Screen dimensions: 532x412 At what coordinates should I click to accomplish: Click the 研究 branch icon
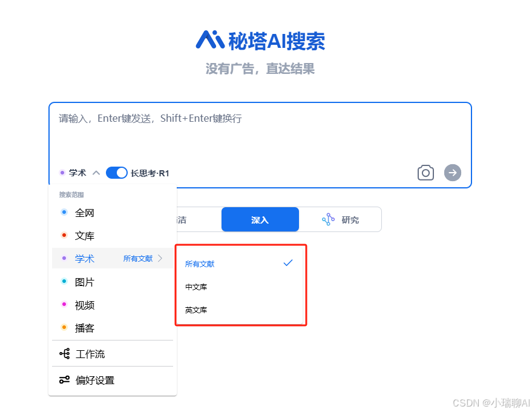pos(328,219)
